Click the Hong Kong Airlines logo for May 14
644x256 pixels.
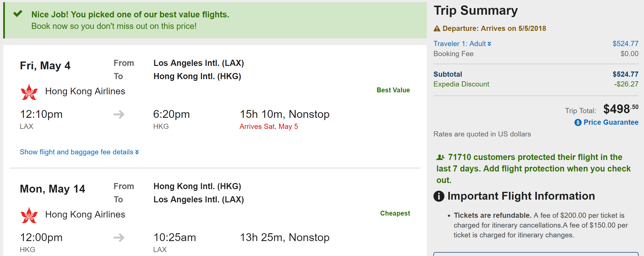pos(29,215)
